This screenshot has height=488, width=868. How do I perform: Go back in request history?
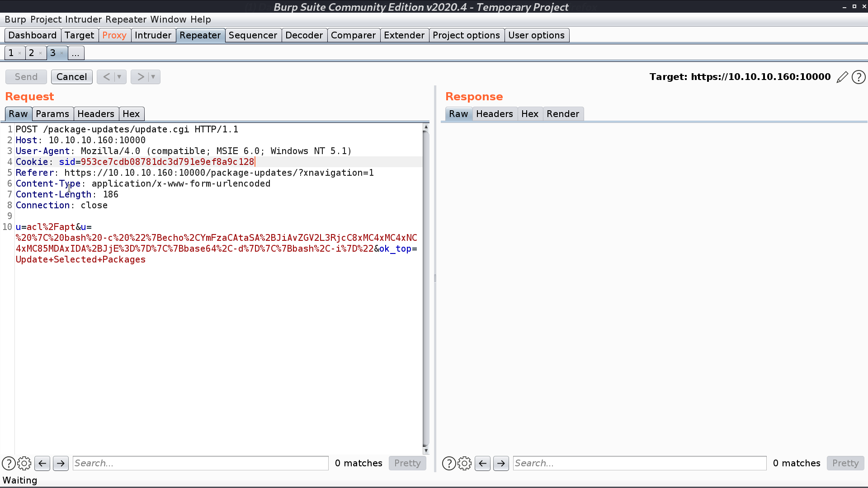(x=106, y=77)
